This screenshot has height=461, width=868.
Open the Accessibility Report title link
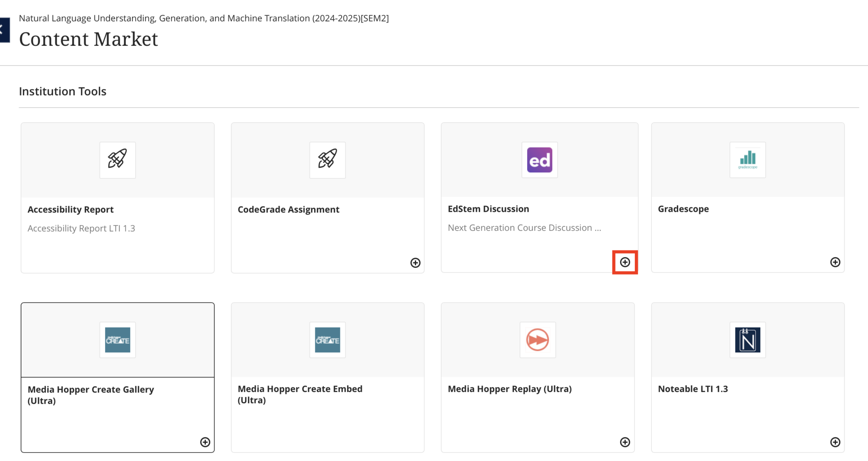coord(71,209)
